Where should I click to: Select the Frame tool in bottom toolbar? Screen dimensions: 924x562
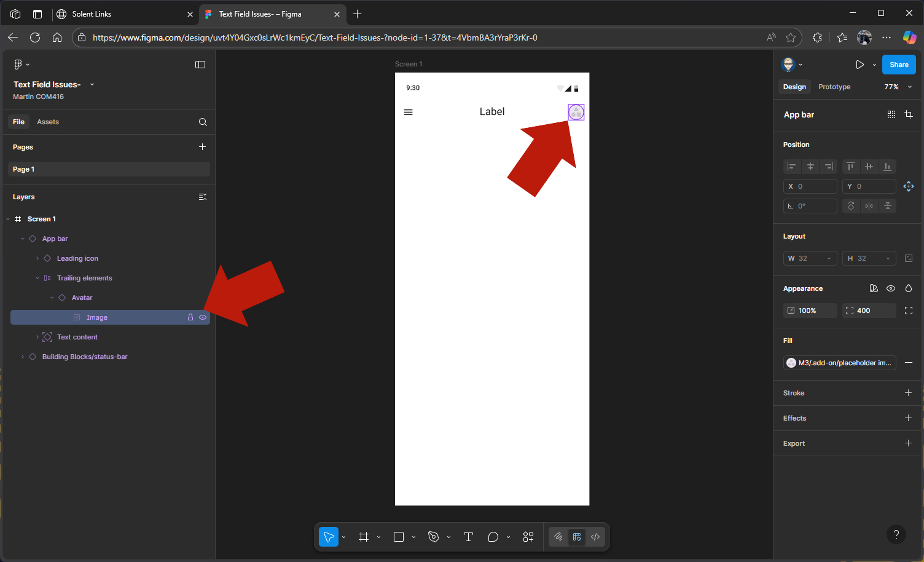coord(364,537)
